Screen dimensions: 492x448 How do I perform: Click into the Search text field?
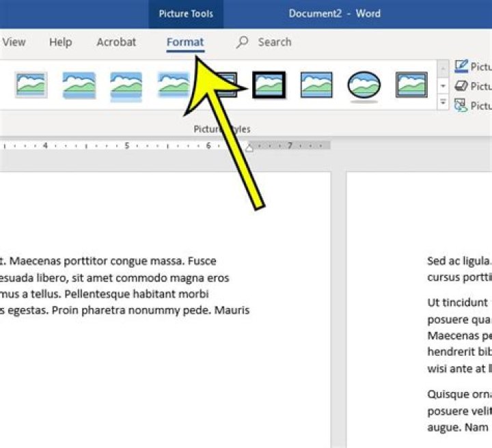click(x=275, y=42)
